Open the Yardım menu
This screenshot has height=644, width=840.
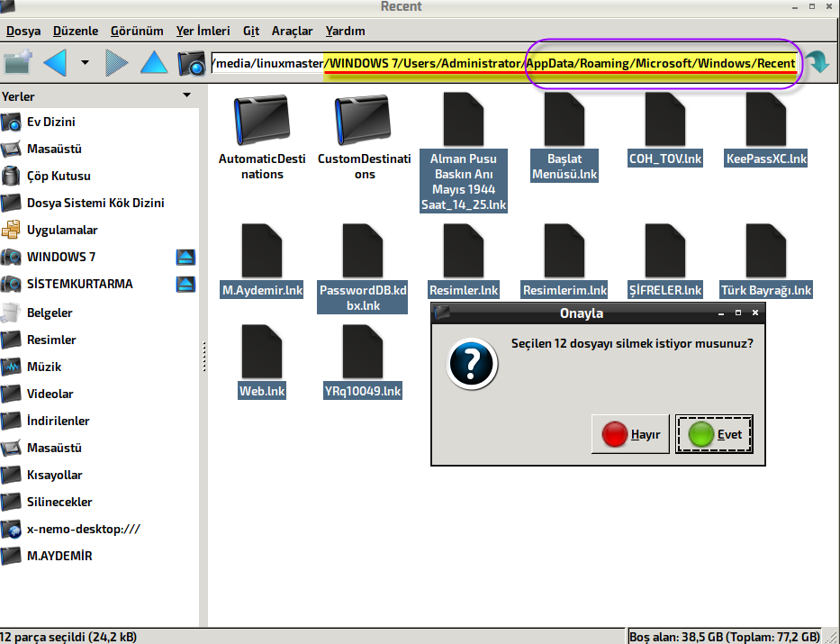(345, 32)
